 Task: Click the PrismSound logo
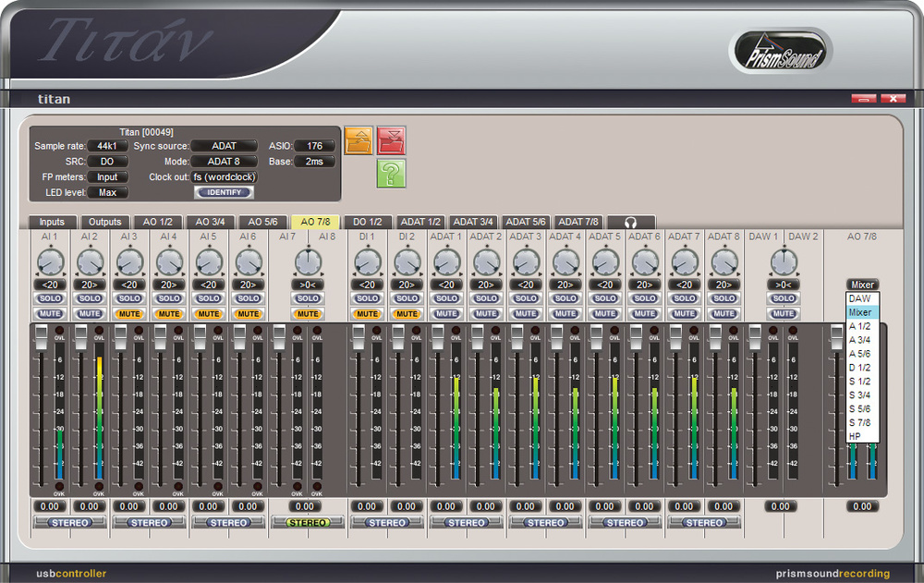coord(781,52)
